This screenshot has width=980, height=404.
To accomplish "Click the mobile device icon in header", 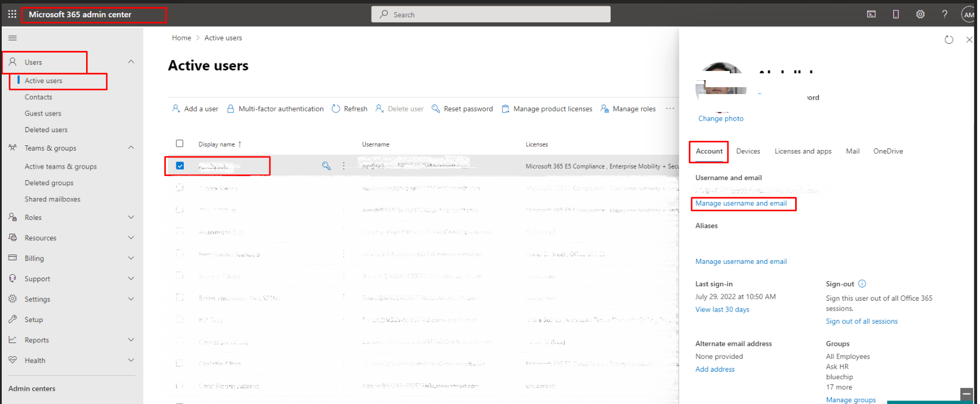I will (896, 14).
